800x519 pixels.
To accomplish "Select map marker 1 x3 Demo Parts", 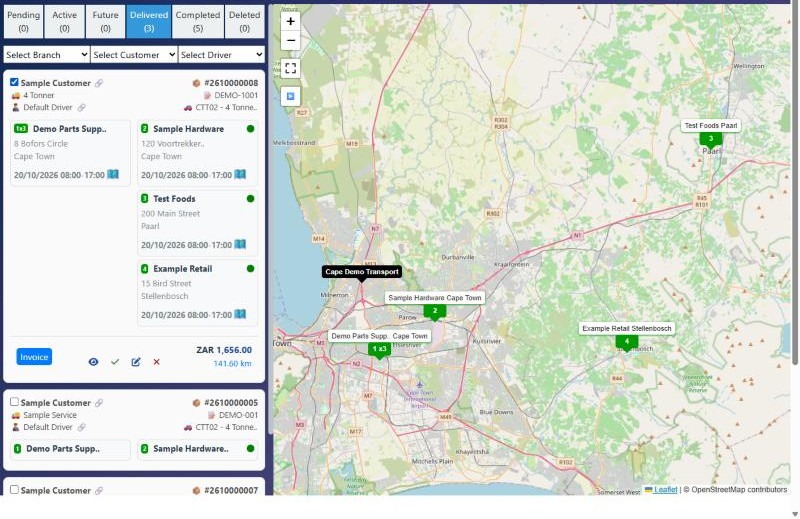I will pyautogui.click(x=379, y=350).
